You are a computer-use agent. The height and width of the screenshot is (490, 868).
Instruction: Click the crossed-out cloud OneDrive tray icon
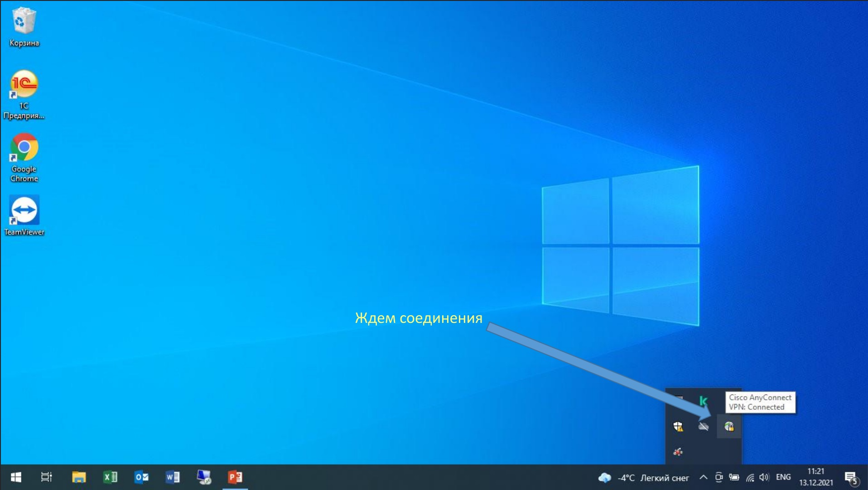pyautogui.click(x=703, y=426)
